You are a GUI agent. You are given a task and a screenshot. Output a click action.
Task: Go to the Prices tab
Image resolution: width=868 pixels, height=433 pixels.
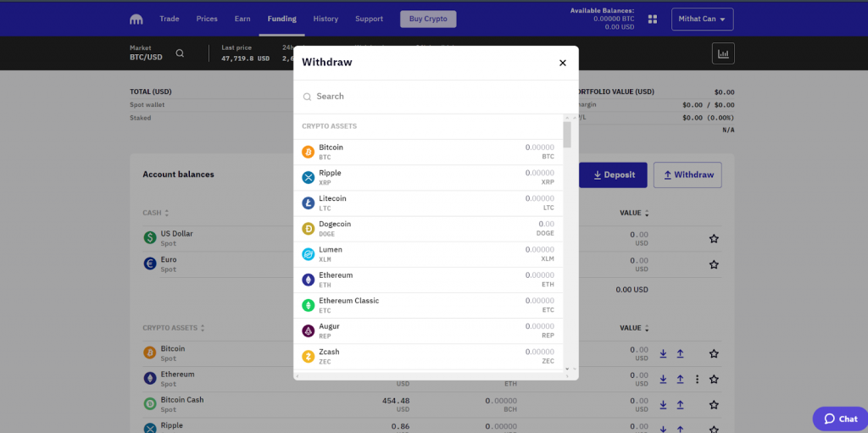[207, 19]
